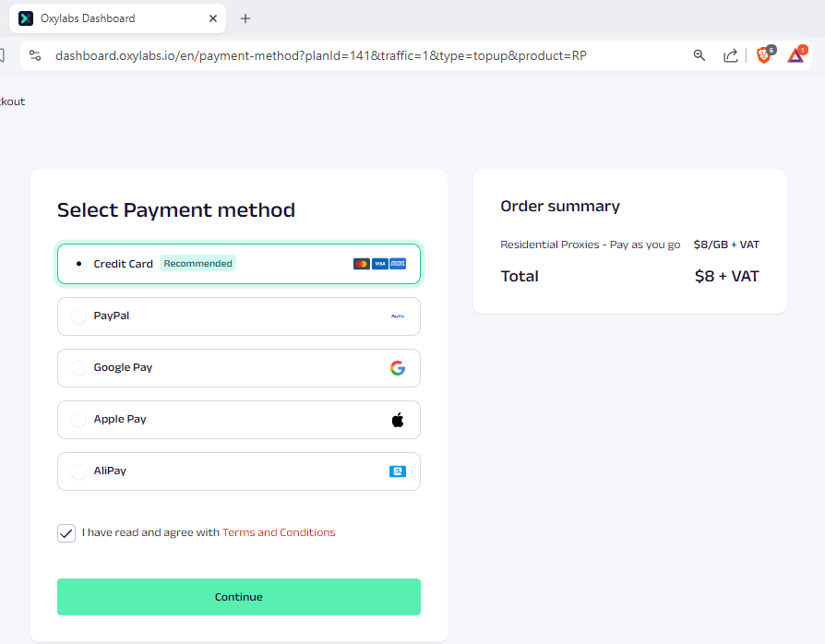Choose the Apple Pay radio option
Image resolution: width=825 pixels, height=644 pixels.
tap(78, 420)
